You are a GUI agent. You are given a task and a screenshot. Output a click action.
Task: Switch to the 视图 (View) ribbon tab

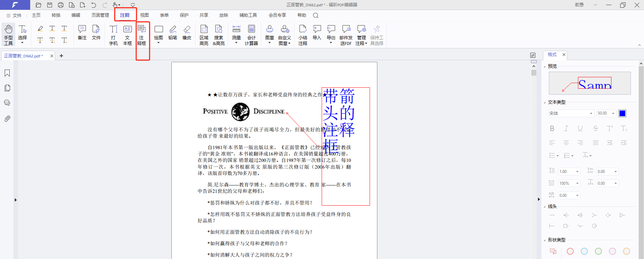click(144, 15)
